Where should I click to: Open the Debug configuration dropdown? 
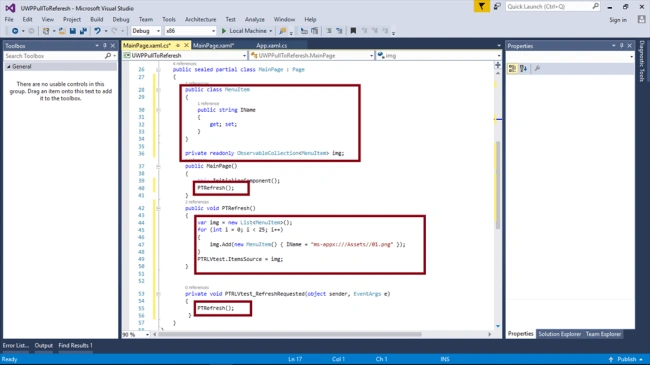146,31
